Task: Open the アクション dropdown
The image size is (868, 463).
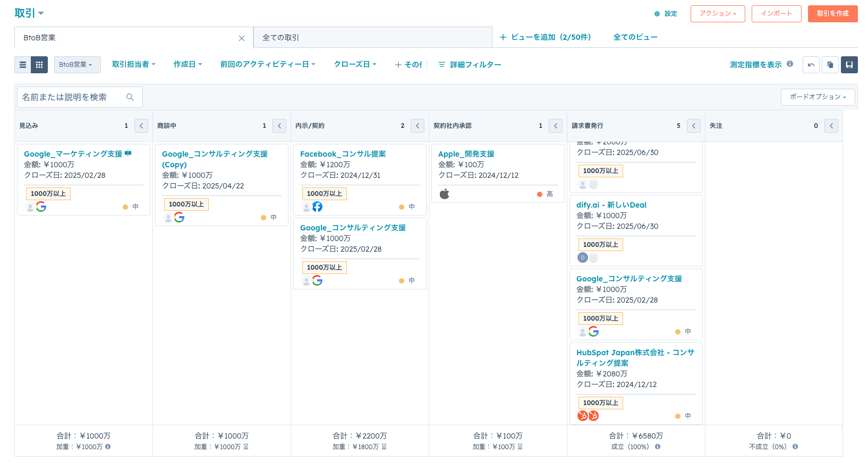Action: 718,14
